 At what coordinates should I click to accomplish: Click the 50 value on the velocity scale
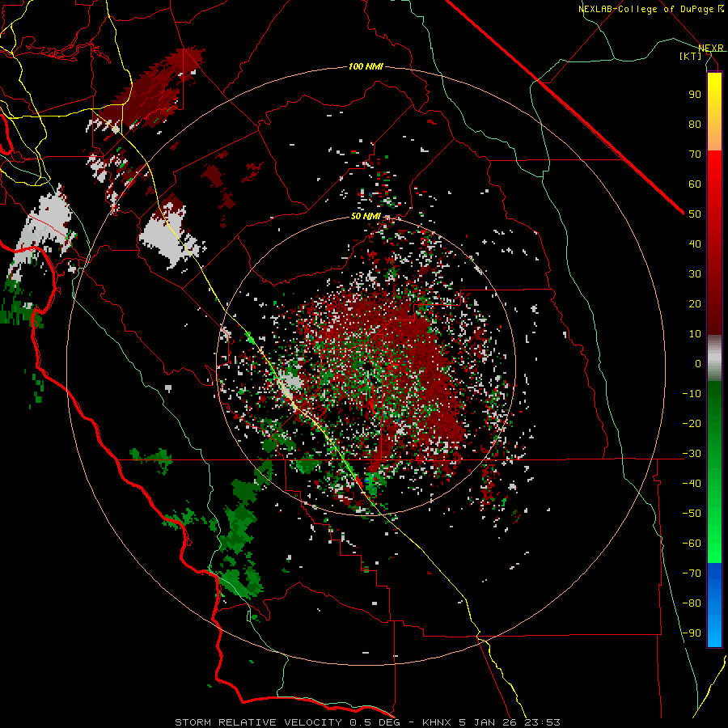(x=695, y=214)
